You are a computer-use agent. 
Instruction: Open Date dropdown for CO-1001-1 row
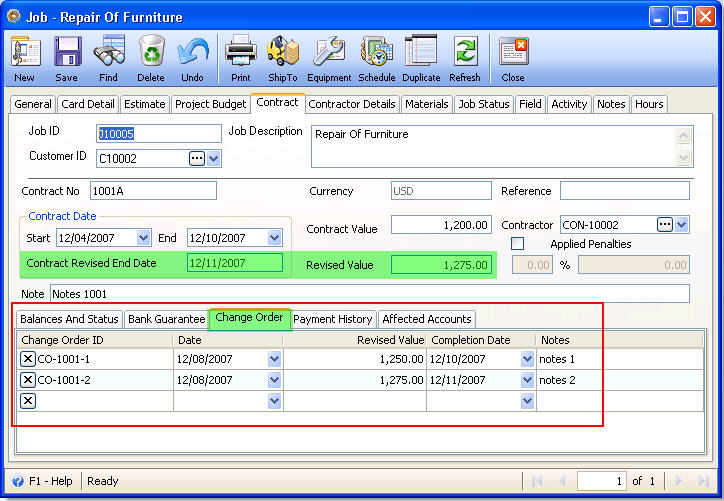[x=274, y=359]
